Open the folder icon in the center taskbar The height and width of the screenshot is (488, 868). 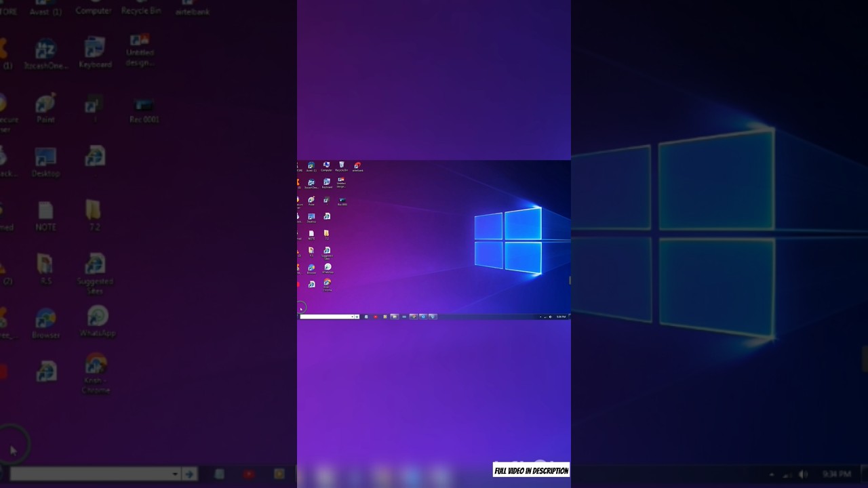(x=395, y=317)
